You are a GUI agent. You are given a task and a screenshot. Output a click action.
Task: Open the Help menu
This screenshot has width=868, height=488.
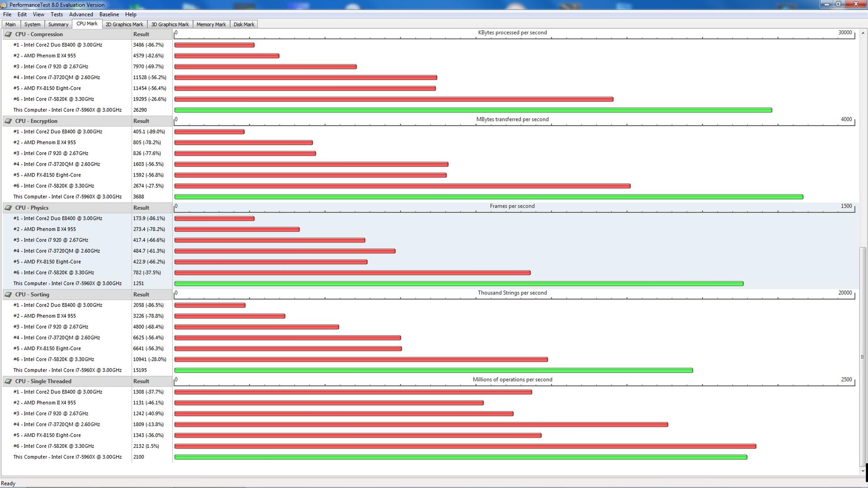click(131, 14)
